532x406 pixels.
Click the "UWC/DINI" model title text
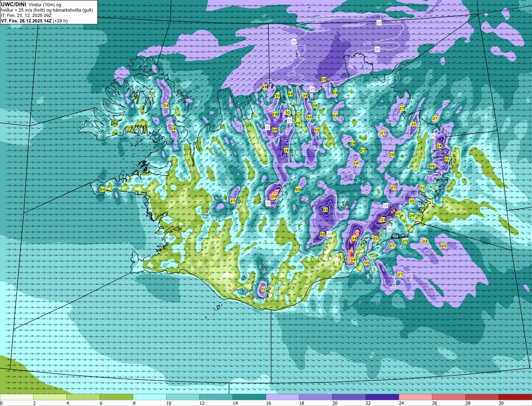[x=13, y=4]
